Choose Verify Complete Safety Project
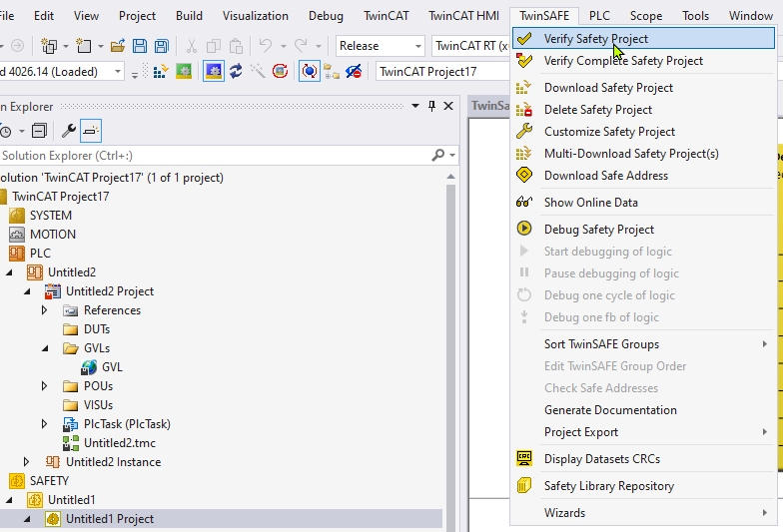The height and width of the screenshot is (532, 783). click(643, 61)
